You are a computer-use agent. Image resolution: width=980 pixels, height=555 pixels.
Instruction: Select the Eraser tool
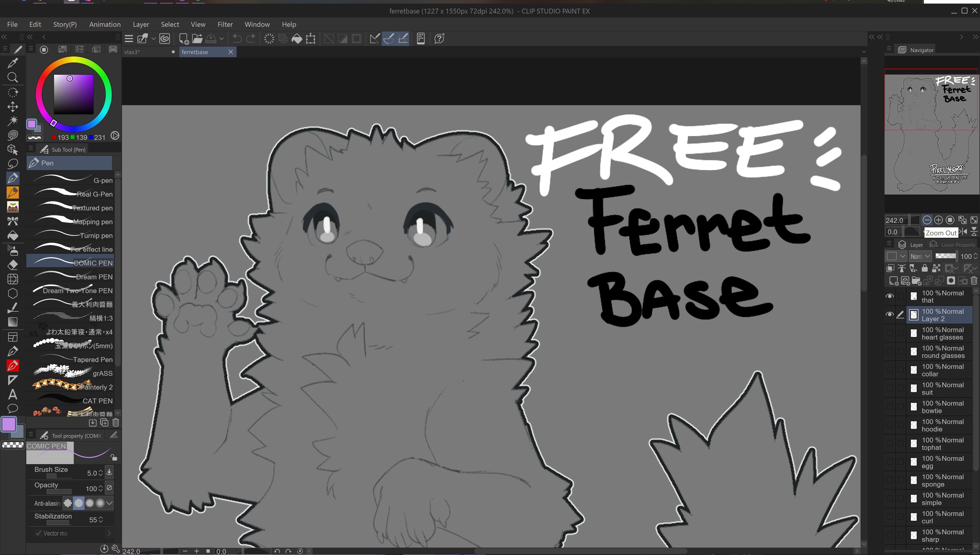tap(13, 265)
